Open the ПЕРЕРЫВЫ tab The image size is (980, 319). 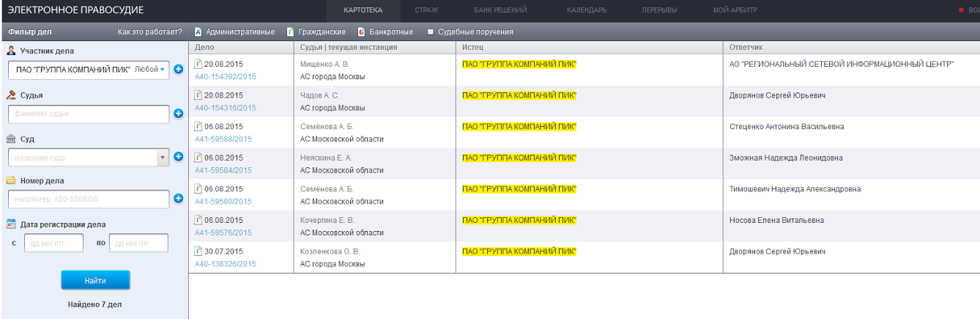click(659, 10)
